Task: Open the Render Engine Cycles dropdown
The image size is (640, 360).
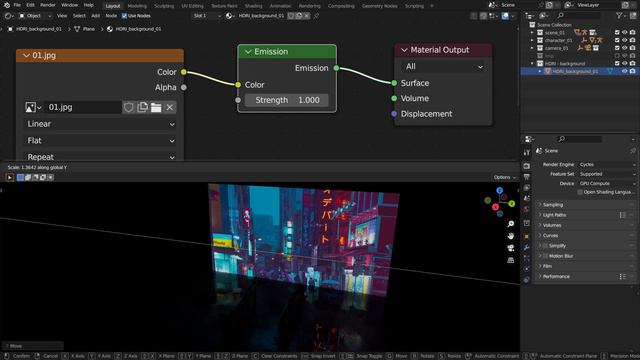Action: tap(607, 164)
